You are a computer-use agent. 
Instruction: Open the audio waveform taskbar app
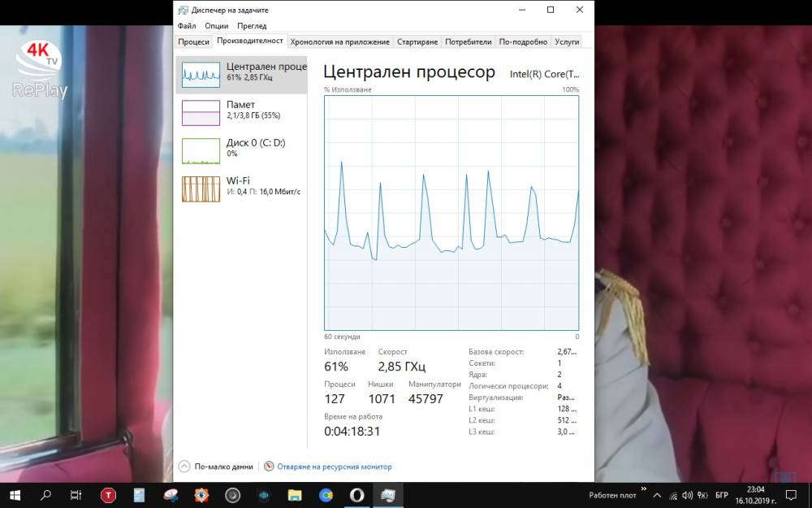coord(264,496)
